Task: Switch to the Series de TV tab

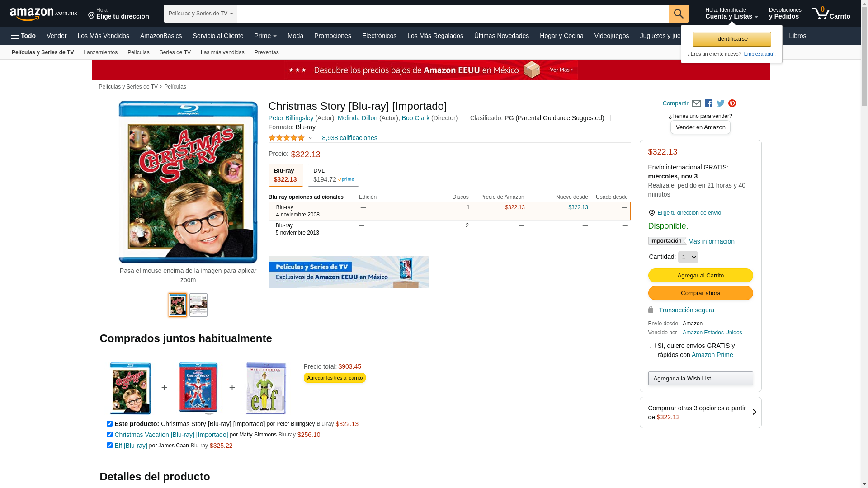Action: 175,52
